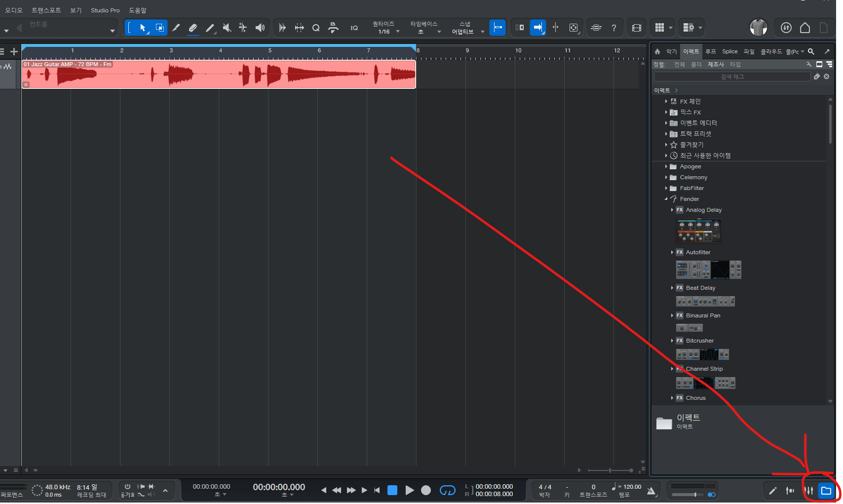Open the Mix console with faders icon
843x504 pixels.
click(808, 491)
